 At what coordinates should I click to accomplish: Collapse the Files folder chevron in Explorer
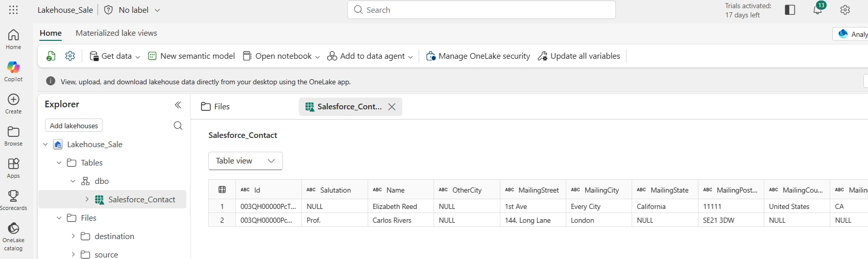point(59,218)
